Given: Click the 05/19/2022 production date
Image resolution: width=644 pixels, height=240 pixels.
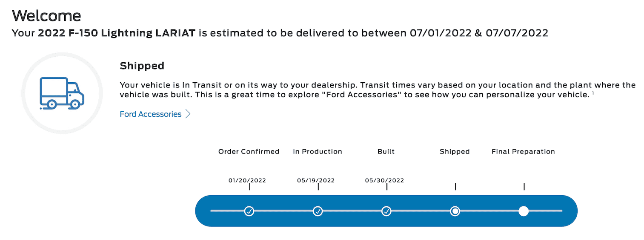Looking at the screenshot, I should [316, 180].
